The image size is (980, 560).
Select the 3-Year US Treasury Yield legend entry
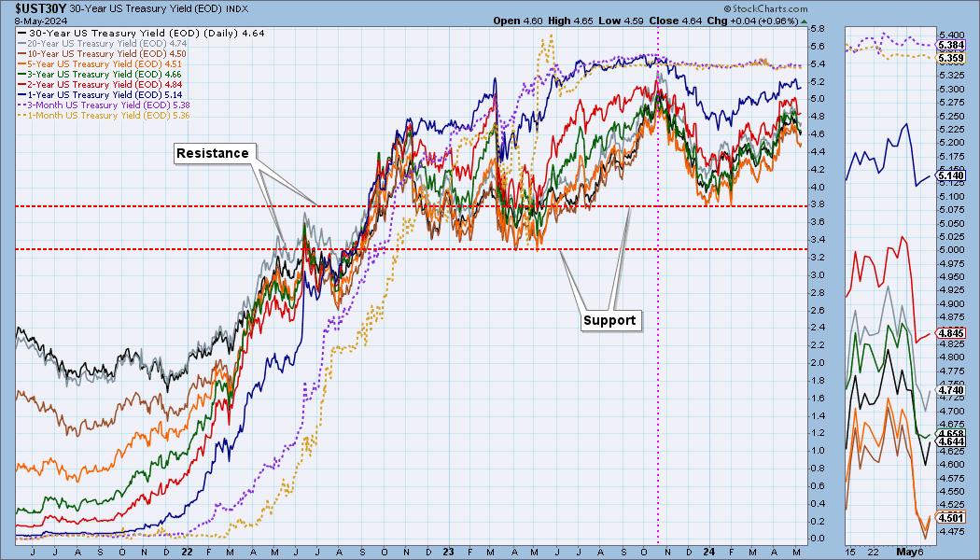101,75
